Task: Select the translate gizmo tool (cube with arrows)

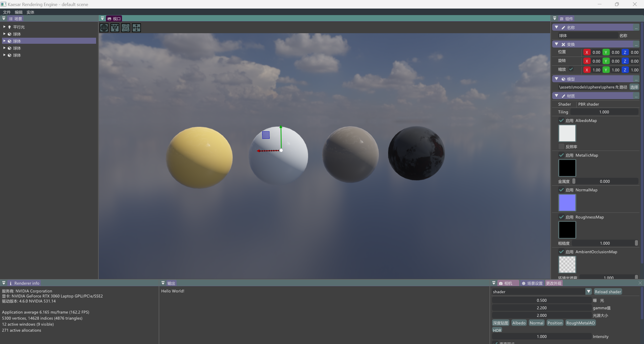Action: [115, 28]
